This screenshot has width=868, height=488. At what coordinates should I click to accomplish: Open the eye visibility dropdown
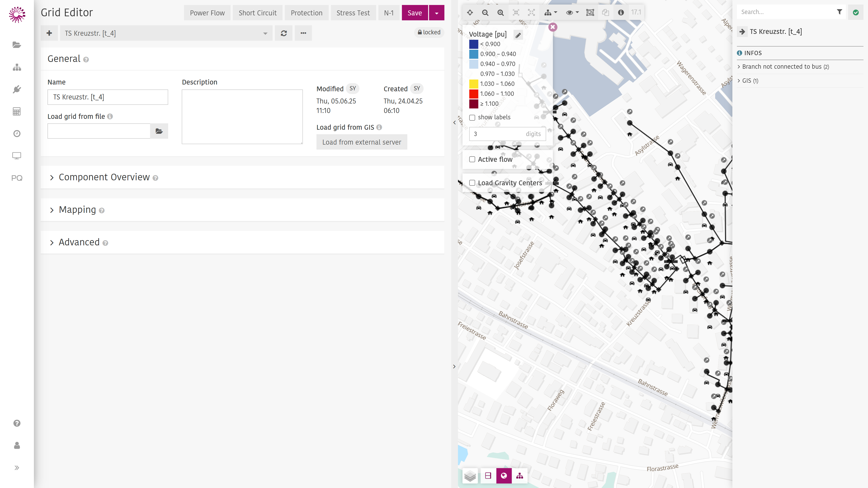[x=572, y=12]
